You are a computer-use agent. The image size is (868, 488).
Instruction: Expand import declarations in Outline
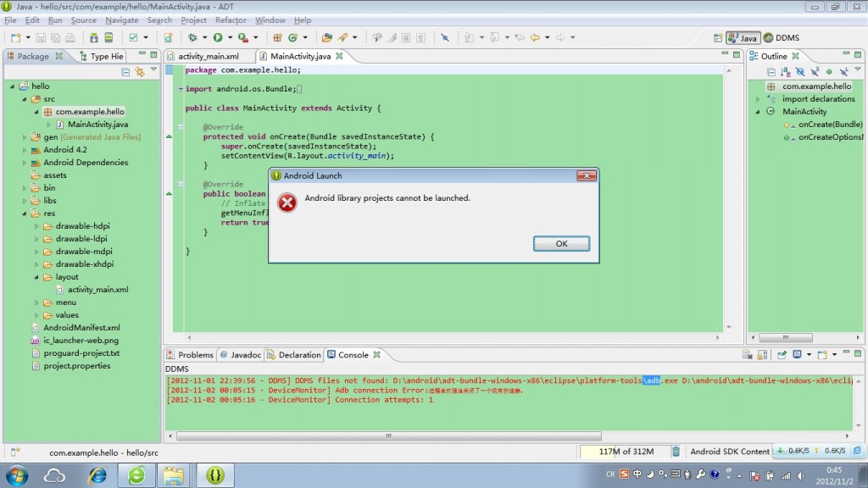tap(758, 99)
